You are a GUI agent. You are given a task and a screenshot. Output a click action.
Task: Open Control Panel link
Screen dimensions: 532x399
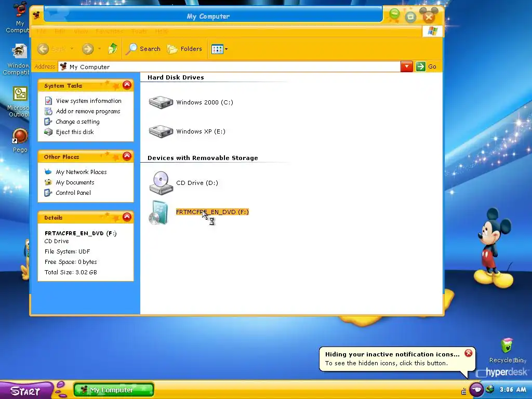pyautogui.click(x=73, y=193)
